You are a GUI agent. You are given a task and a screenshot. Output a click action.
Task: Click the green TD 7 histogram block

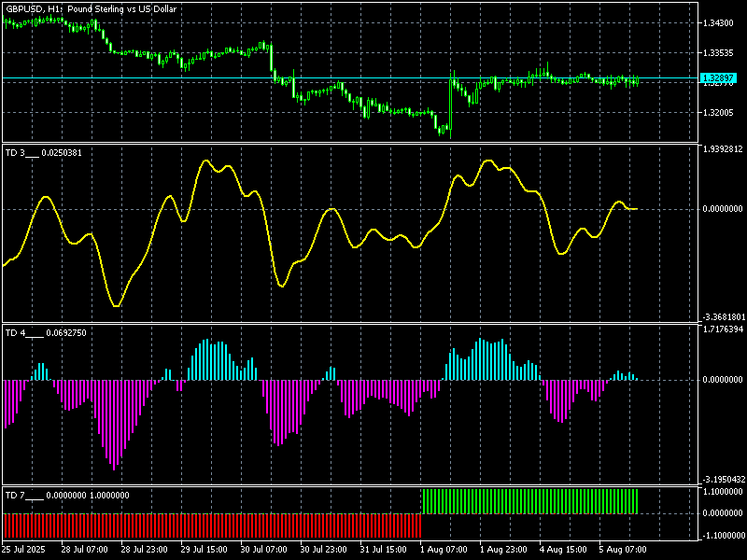pos(529,501)
